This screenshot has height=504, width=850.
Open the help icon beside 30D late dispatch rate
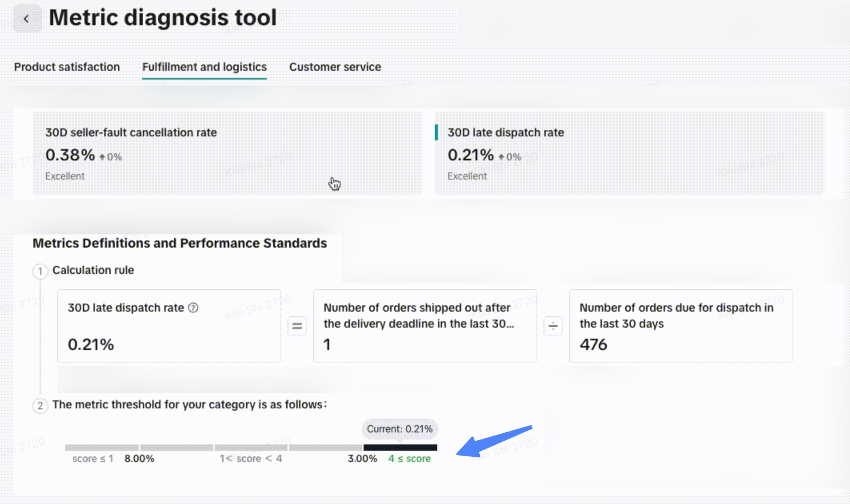point(193,308)
